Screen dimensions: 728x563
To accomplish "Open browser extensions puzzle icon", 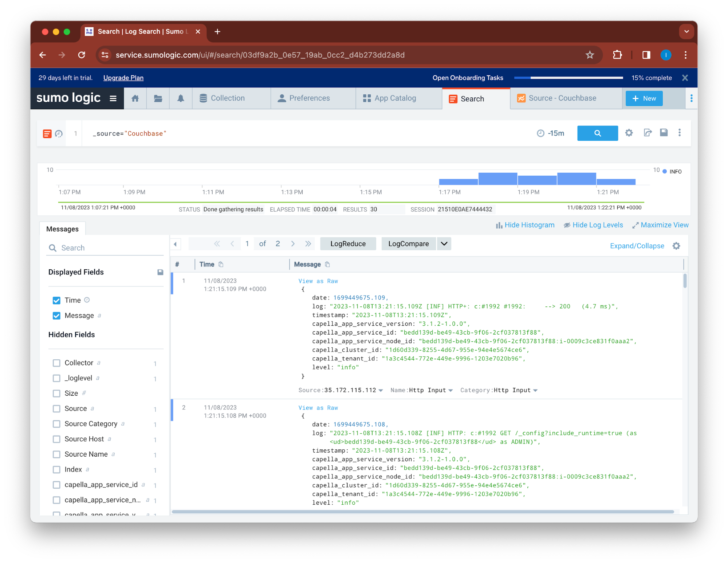I will point(617,55).
